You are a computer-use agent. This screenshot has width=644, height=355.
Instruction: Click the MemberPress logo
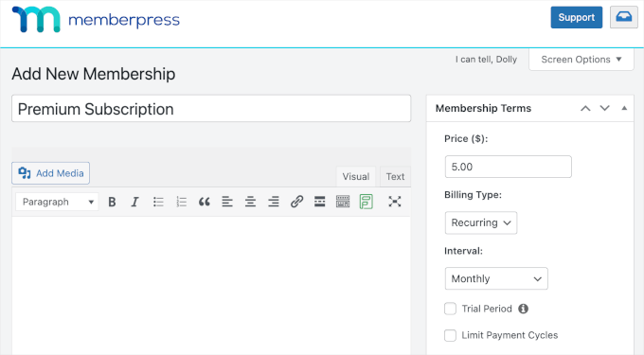[x=96, y=19]
